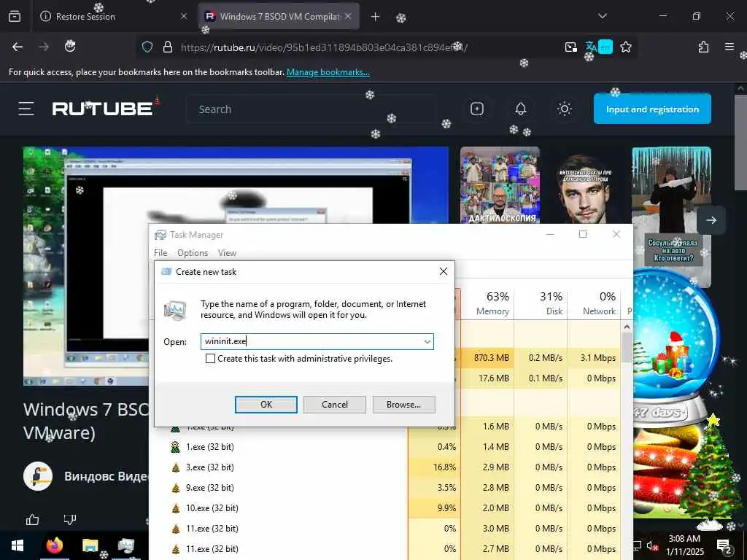Switch to the Restore Session tab
This screenshot has width=747, height=560.
(x=113, y=17)
